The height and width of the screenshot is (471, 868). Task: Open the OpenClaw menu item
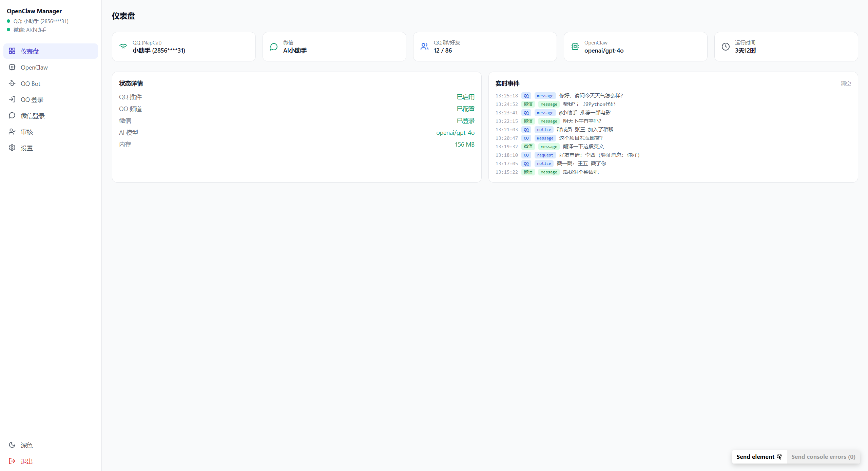pos(51,67)
